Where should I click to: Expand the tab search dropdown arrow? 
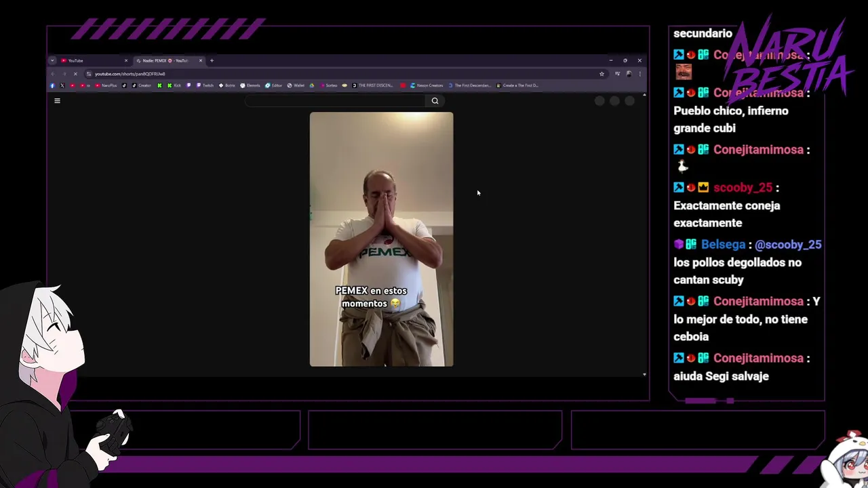click(x=52, y=60)
